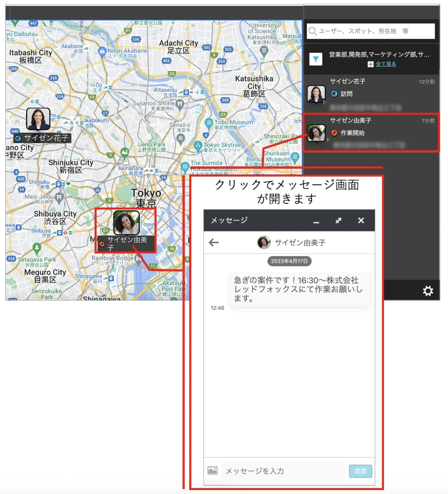Click the urgent message bubble about レッドフォックス
This screenshot has width=448, height=494.
300,289
